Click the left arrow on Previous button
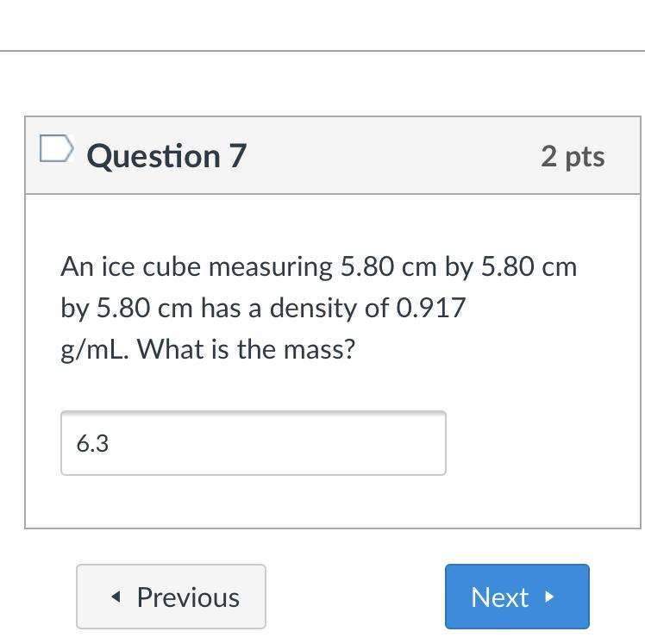 [x=116, y=597]
